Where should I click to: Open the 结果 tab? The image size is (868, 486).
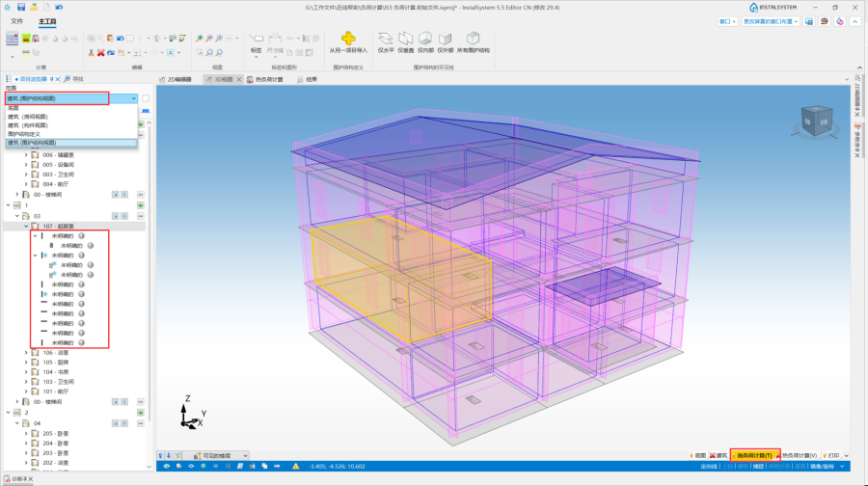311,79
